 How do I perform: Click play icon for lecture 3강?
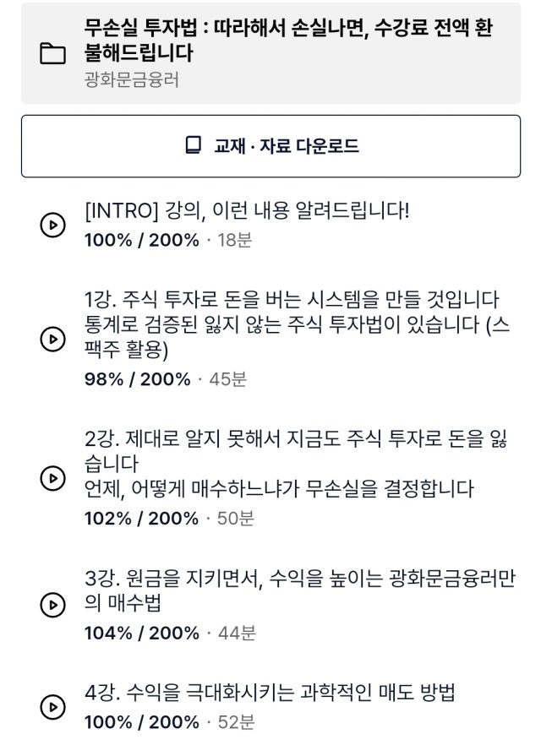tap(52, 605)
